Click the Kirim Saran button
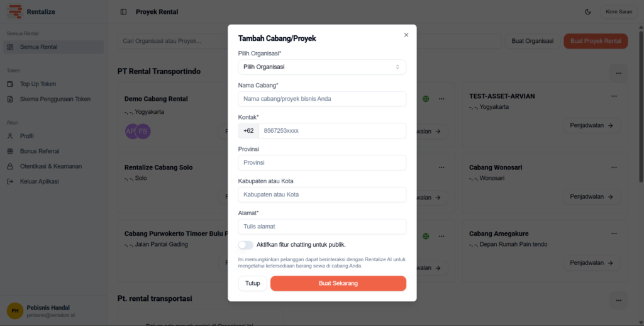 click(618, 12)
